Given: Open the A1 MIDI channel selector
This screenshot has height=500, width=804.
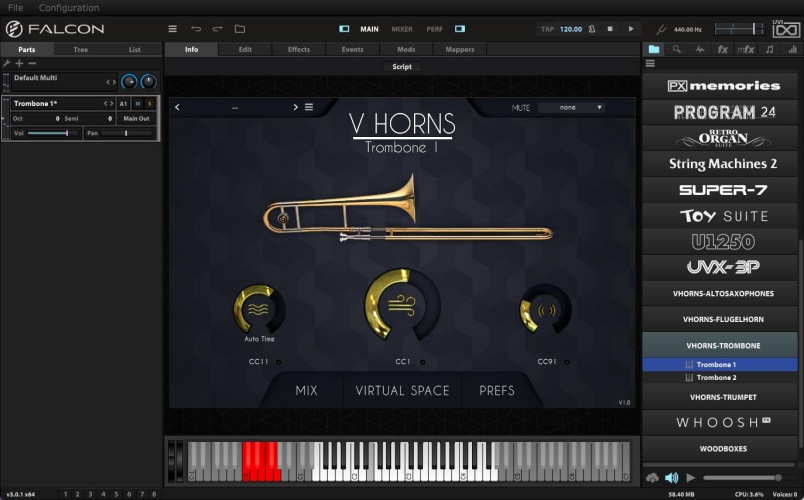Looking at the screenshot, I should (123, 104).
